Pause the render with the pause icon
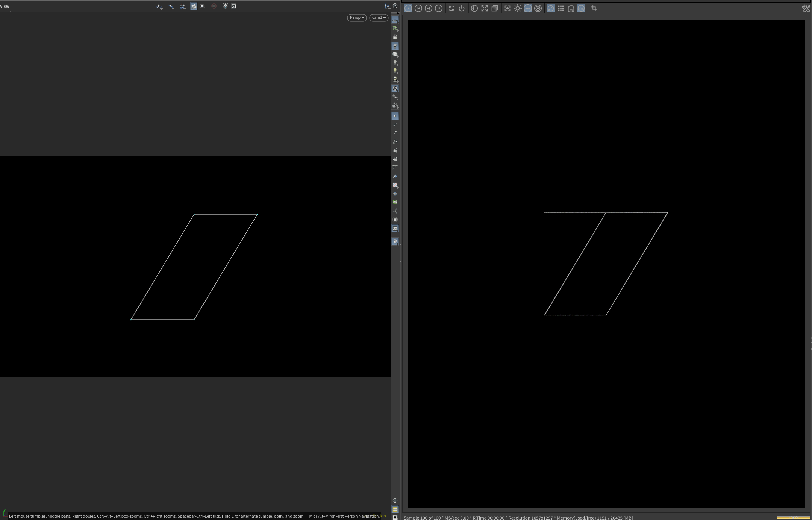The image size is (812, 520). (438, 8)
